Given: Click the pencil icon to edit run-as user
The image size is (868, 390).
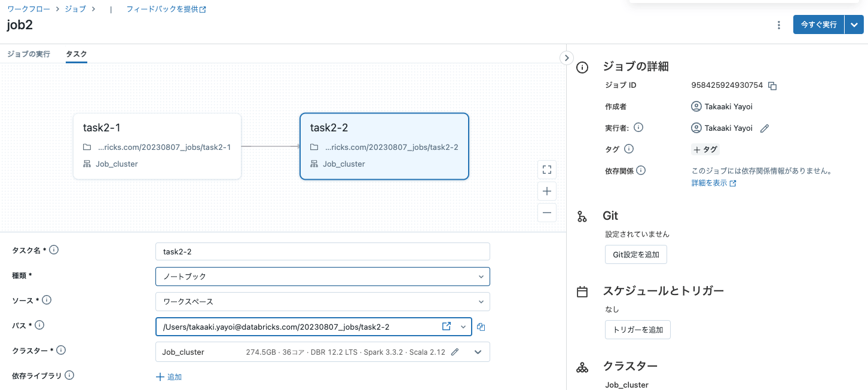Looking at the screenshot, I should point(764,128).
